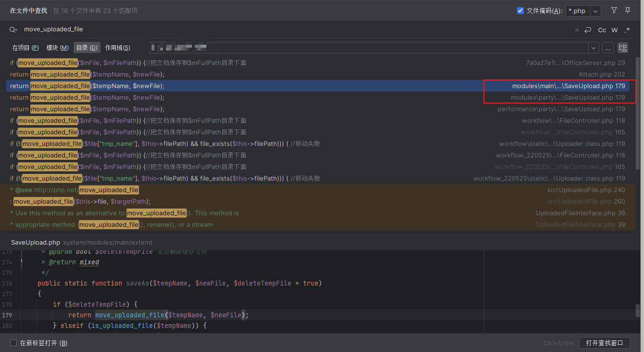Click is_uploaded_file in preview line 180
Viewport: 644px width, 352px height.
[x=122, y=326]
